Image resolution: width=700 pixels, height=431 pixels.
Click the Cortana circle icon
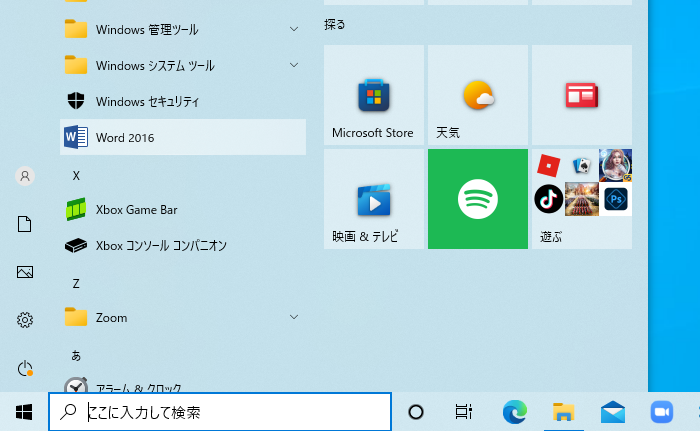(416, 412)
